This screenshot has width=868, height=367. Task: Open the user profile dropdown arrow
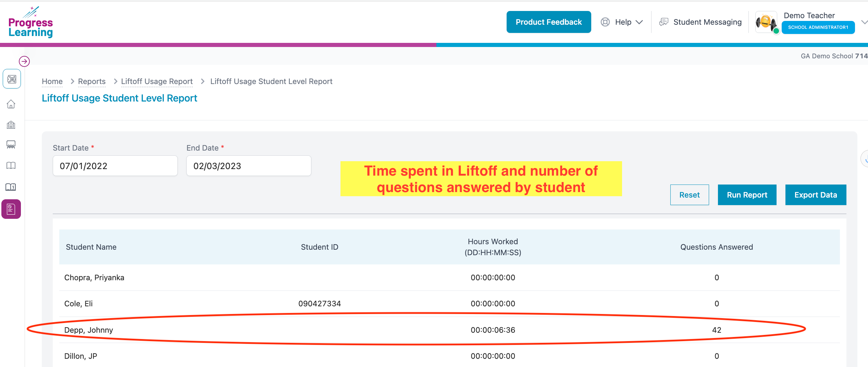(864, 22)
